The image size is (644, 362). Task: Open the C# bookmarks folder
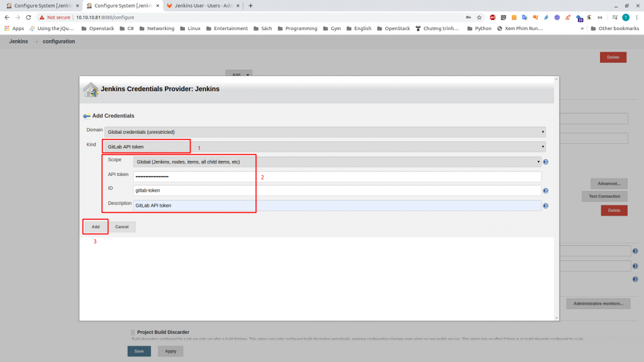click(x=127, y=28)
